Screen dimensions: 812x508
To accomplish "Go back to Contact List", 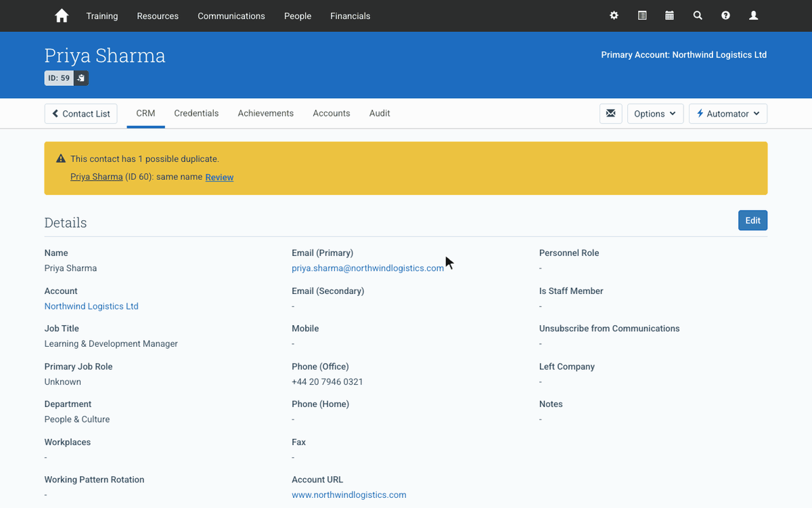I will click(x=81, y=114).
